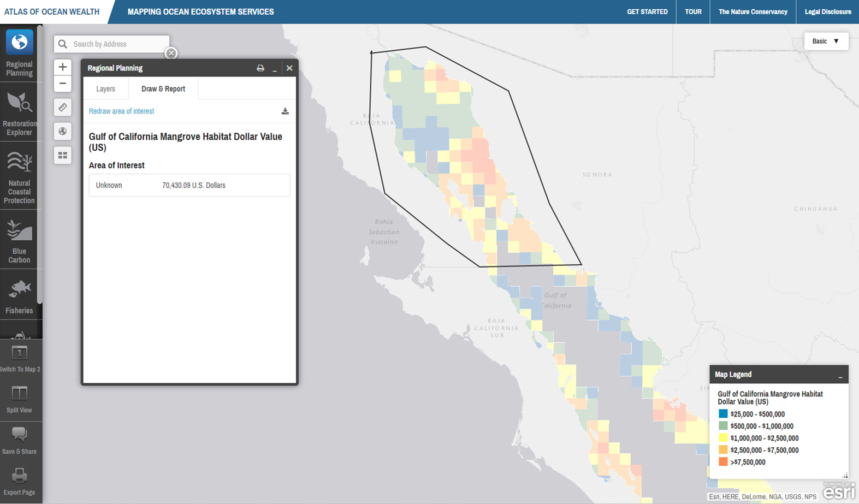
Task: Click the esri logo
Action: pyautogui.click(x=839, y=490)
